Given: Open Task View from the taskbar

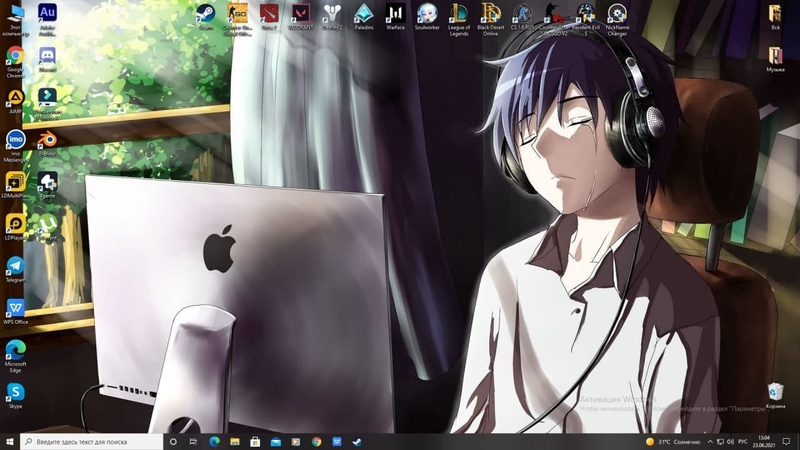Looking at the screenshot, I should tap(193, 441).
